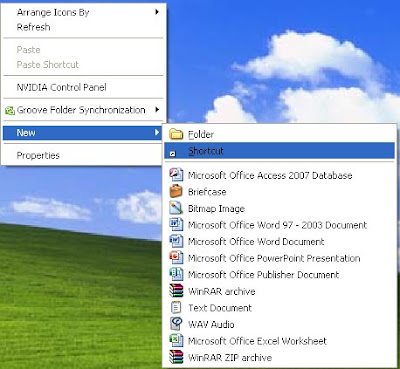Click the Briefcase icon

coord(176,191)
